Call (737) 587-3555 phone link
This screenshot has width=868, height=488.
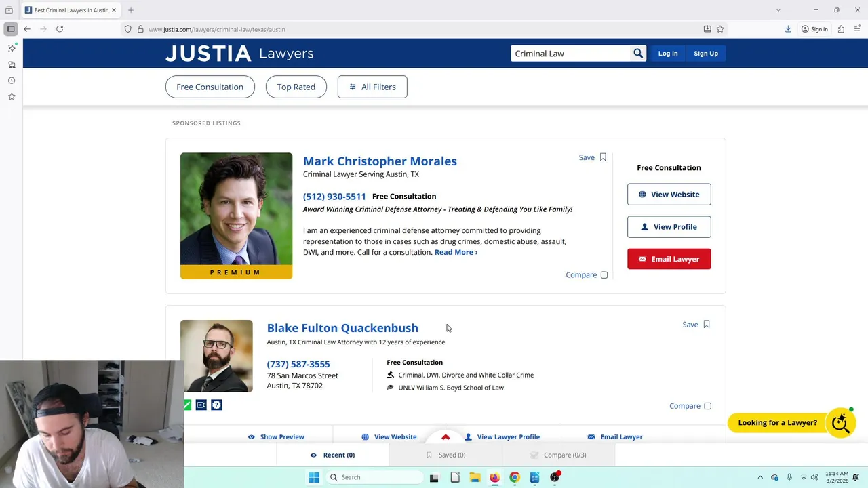coord(298,364)
